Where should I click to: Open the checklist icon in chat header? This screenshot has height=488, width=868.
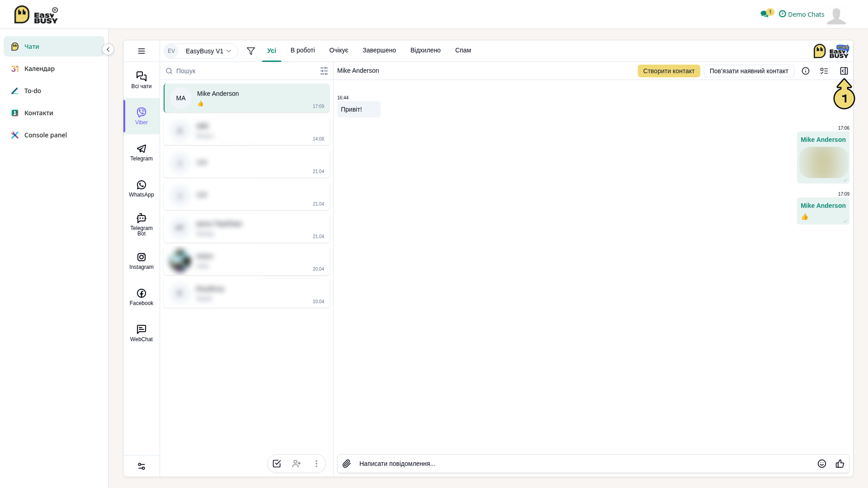[824, 71]
